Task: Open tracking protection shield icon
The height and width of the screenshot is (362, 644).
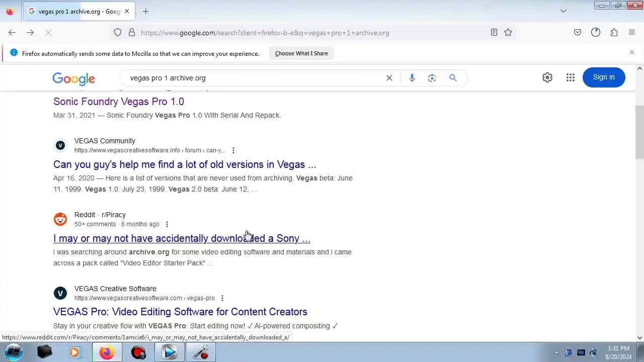Action: tap(118, 33)
